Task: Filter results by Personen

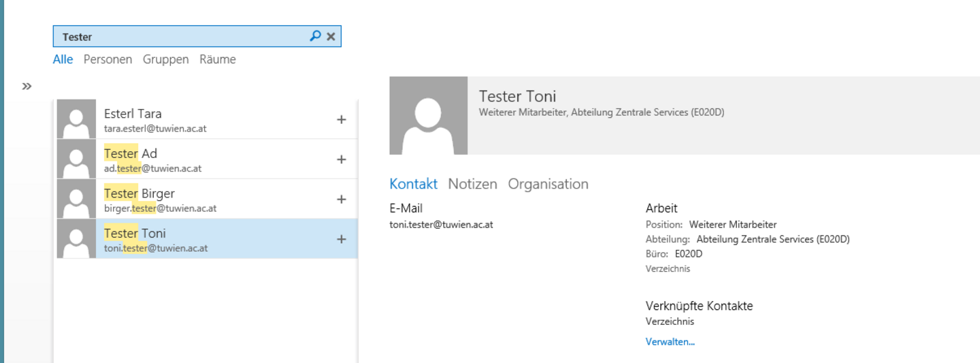Action: click(x=108, y=59)
